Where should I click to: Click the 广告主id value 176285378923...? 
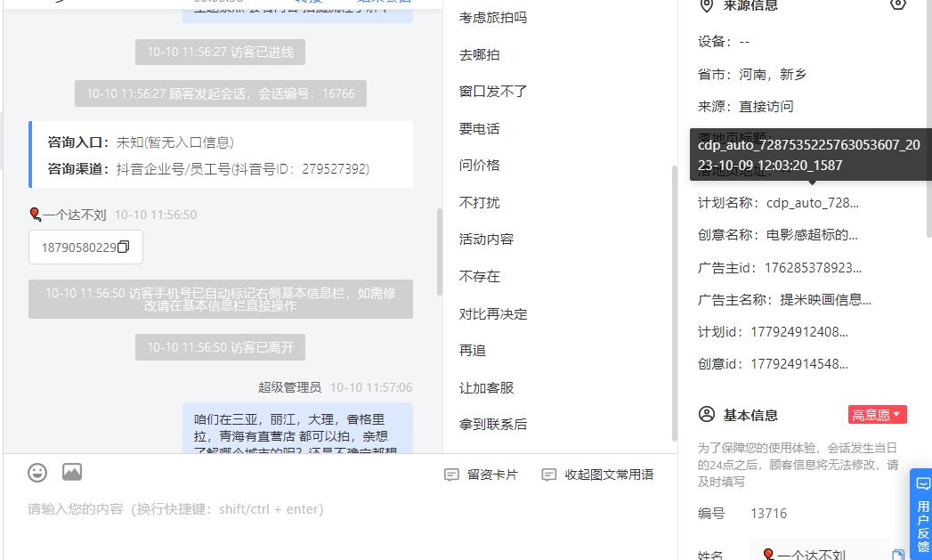pyautogui.click(x=813, y=267)
